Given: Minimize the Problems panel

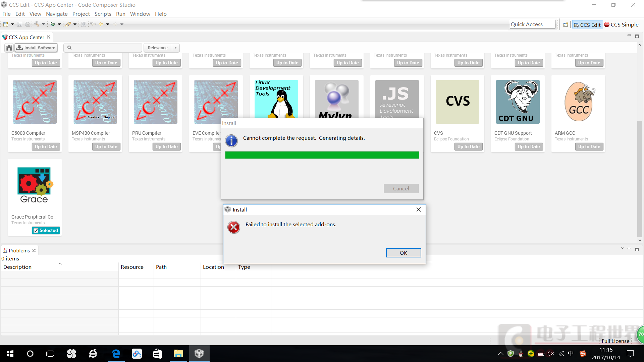Looking at the screenshot, I should click(x=629, y=249).
